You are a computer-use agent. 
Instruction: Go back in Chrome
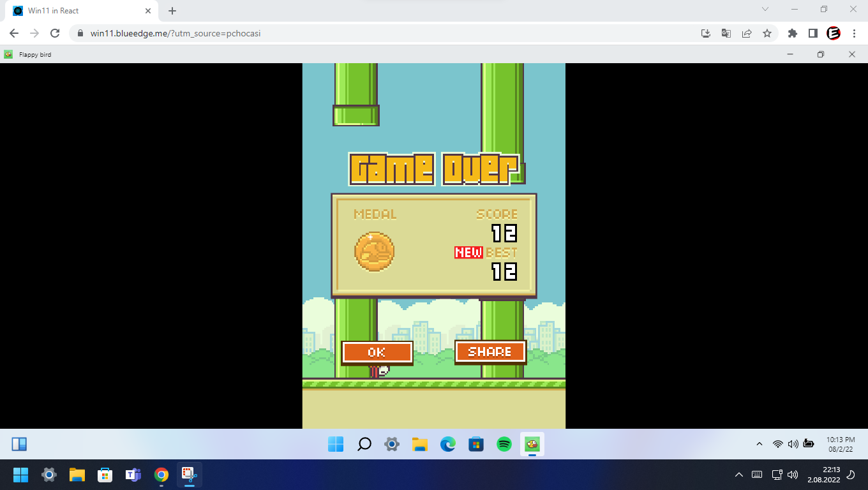tap(14, 33)
